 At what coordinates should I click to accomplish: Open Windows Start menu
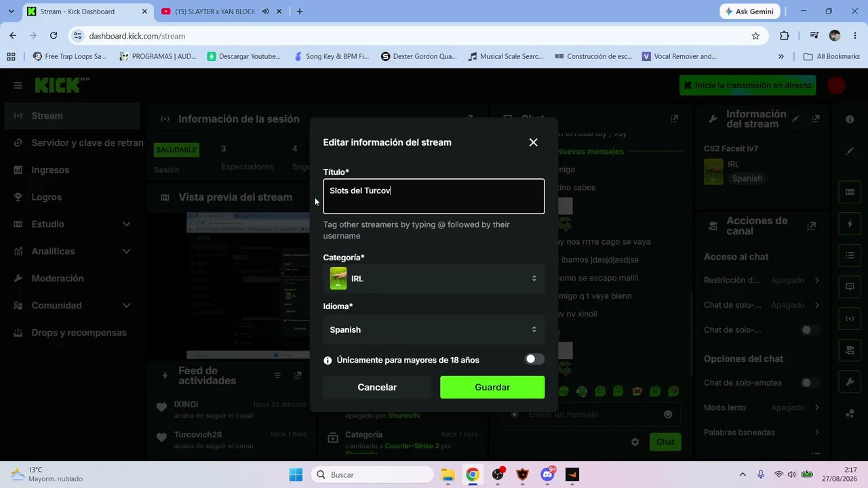[x=296, y=474]
